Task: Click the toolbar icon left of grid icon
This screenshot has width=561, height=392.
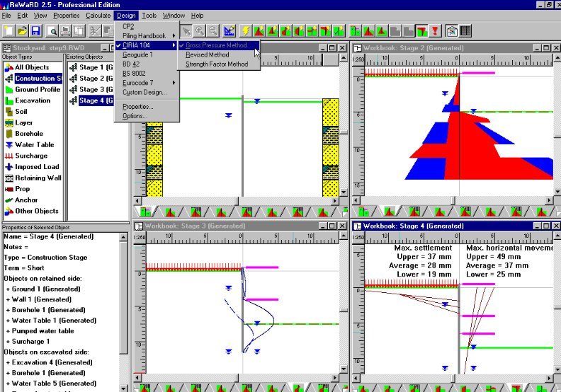Action: tap(452, 31)
